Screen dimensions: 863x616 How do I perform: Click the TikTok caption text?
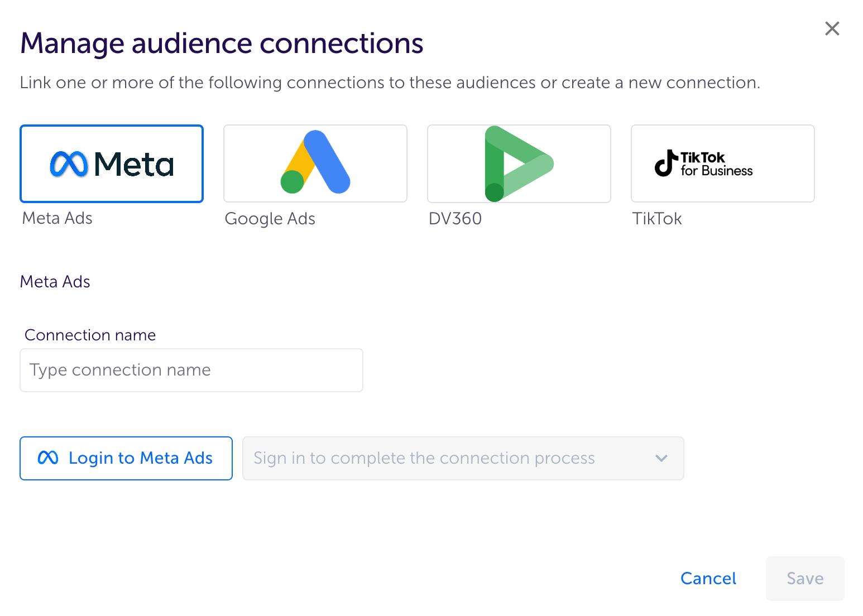point(657,219)
